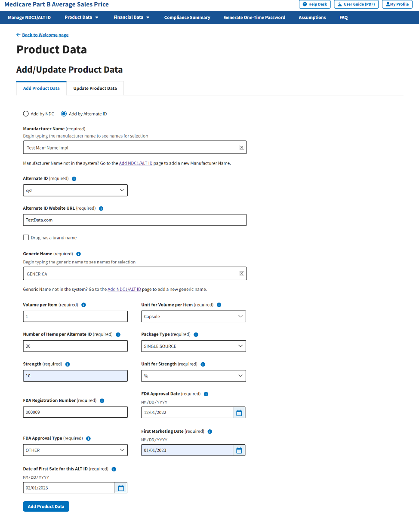Viewport: 419px width, 532px height.
Task: Open calendar for Date of First Sale
Action: pyautogui.click(x=121, y=488)
